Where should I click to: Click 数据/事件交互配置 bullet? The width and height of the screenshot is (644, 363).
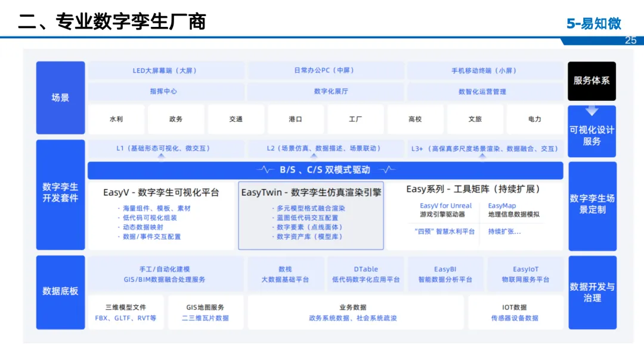click(150, 237)
